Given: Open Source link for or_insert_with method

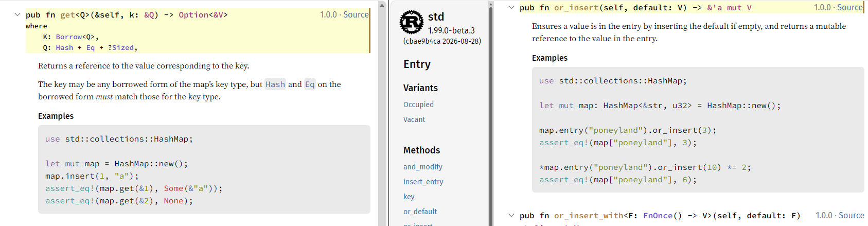Looking at the screenshot, I should point(852,216).
